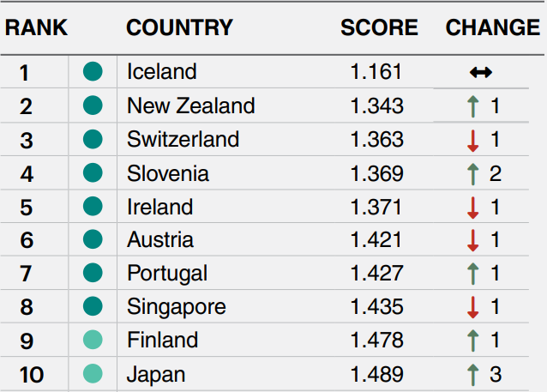Screen dimensions: 547x392
Task: Select the country name Singapore
Action: click(x=176, y=308)
